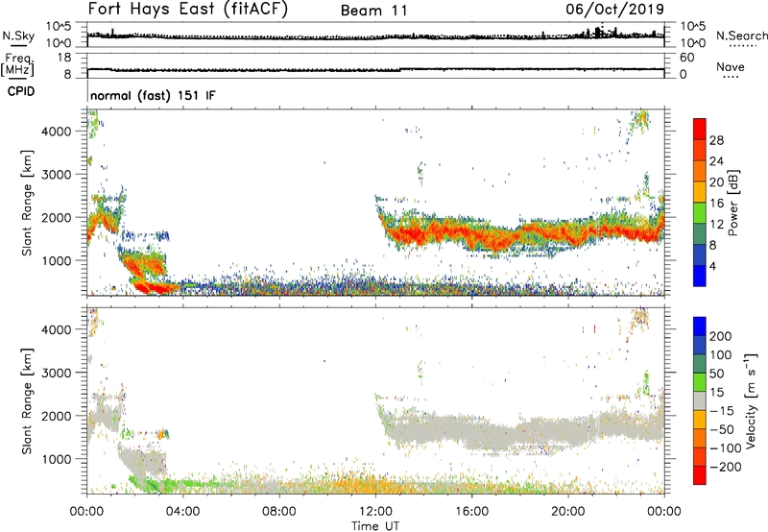Click the '08:00' time axis tick label
This screenshot has width=768, height=532.
tap(279, 512)
